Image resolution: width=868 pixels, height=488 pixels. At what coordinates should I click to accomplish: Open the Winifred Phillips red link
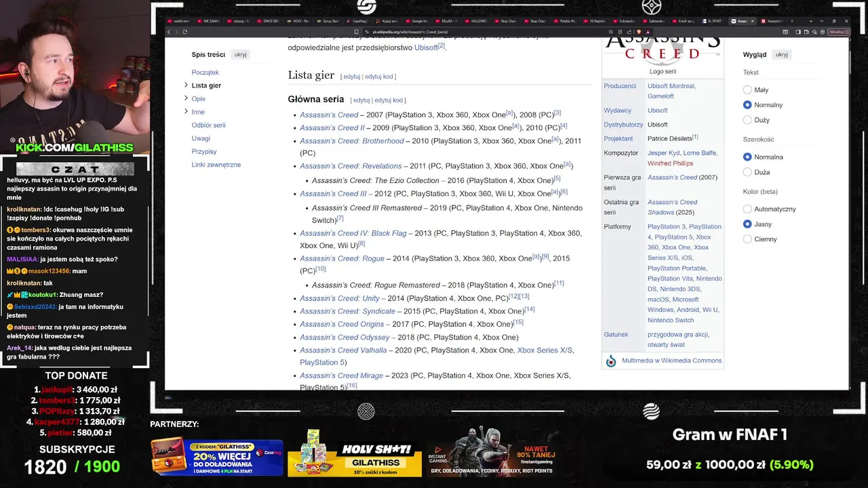point(670,163)
